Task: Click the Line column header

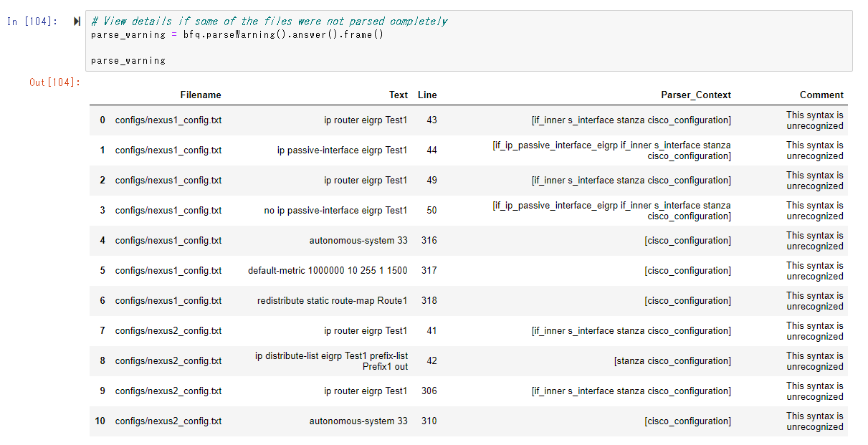Action: (x=429, y=95)
